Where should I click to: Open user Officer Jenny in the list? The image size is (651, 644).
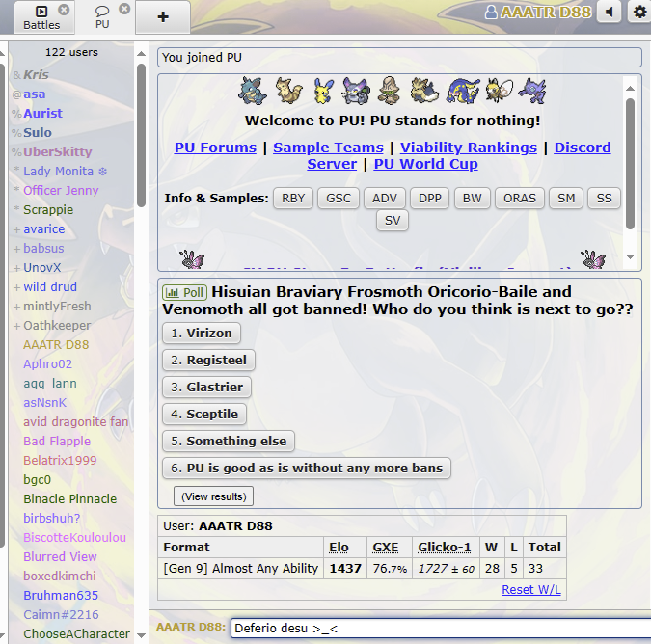point(61,191)
